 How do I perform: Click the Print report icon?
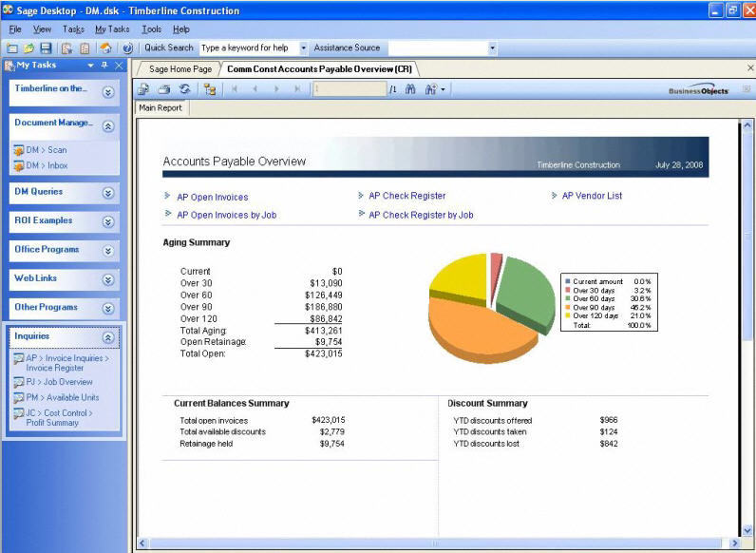pyautogui.click(x=164, y=89)
